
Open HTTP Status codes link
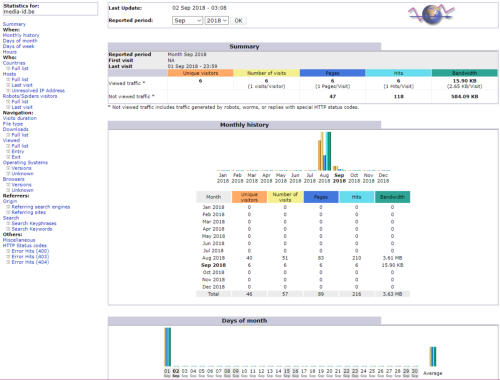pos(25,246)
